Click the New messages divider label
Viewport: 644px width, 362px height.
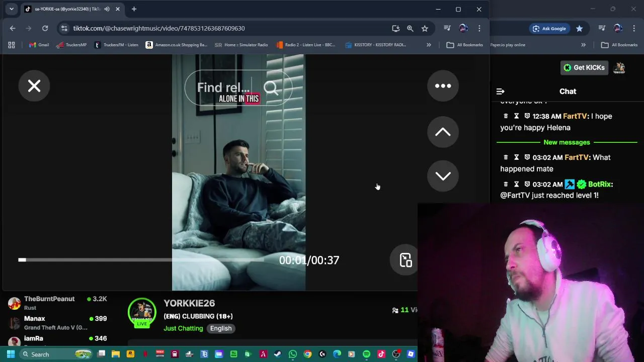[567, 142]
